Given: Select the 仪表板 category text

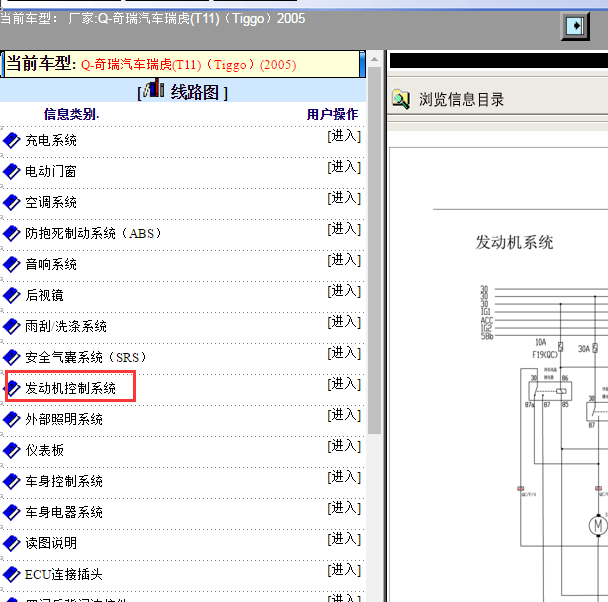Looking at the screenshot, I should pos(44,450).
